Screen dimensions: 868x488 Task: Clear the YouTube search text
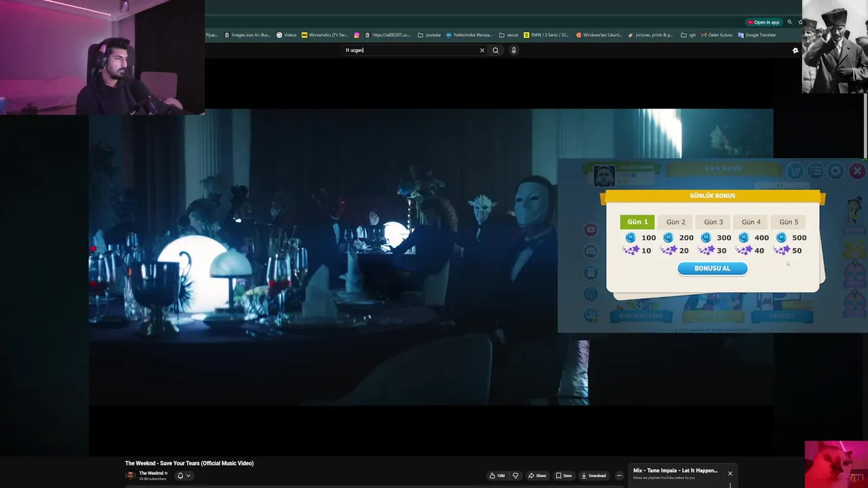(482, 50)
